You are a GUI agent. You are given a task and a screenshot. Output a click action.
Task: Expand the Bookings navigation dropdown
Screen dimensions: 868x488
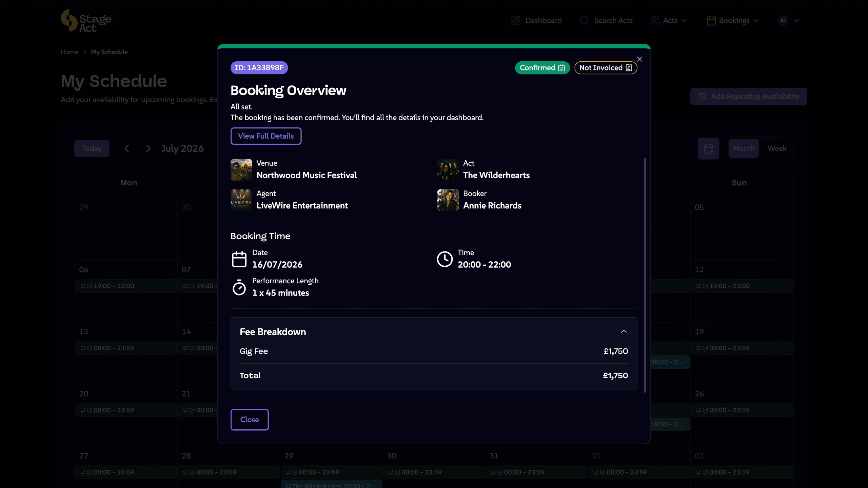733,21
